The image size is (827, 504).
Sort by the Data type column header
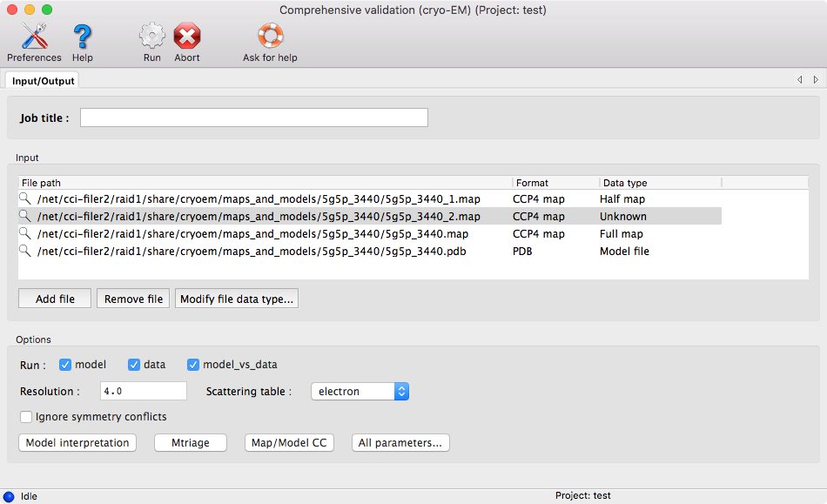coord(659,183)
